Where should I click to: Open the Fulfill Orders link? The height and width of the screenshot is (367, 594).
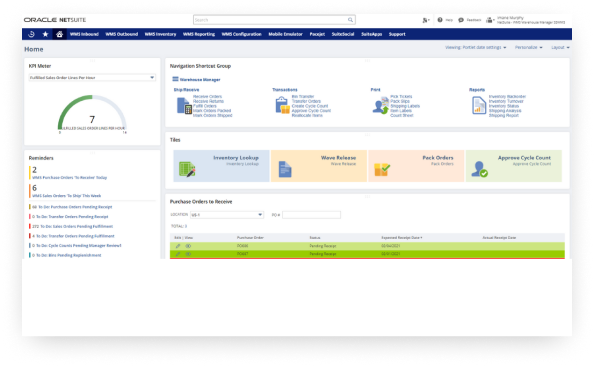[205, 106]
